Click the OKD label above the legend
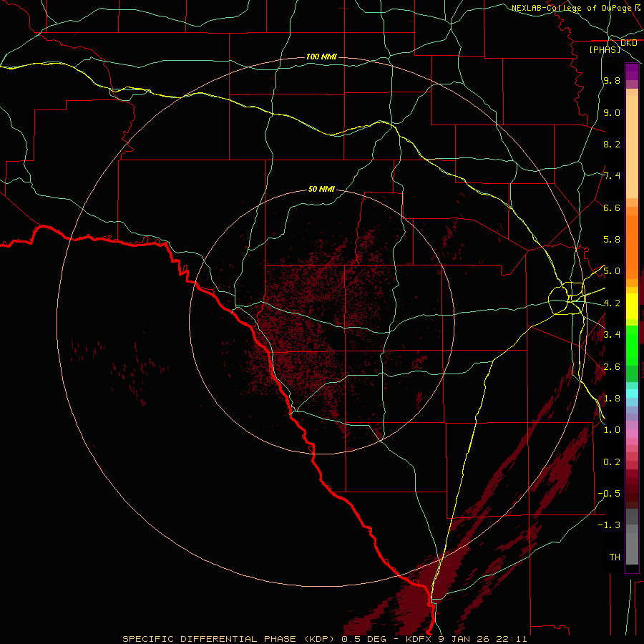The width and height of the screenshot is (644, 644). click(629, 42)
